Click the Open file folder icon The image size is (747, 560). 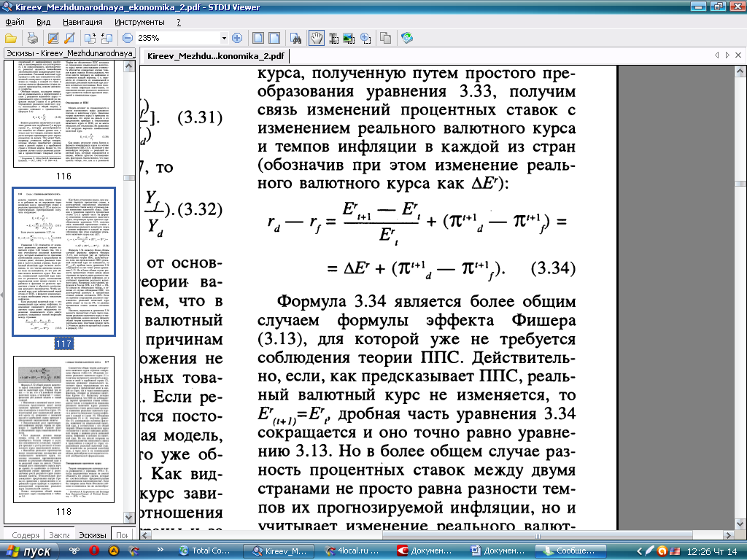tap(11, 38)
